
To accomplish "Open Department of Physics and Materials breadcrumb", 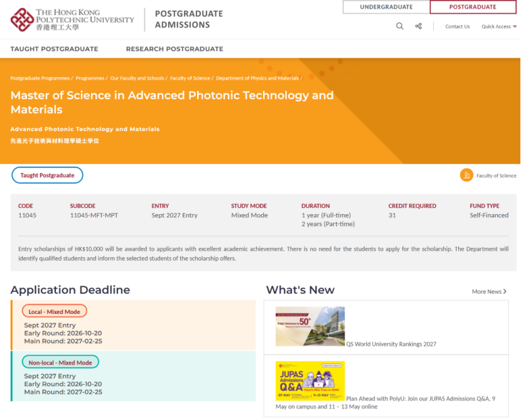I will [x=257, y=78].
